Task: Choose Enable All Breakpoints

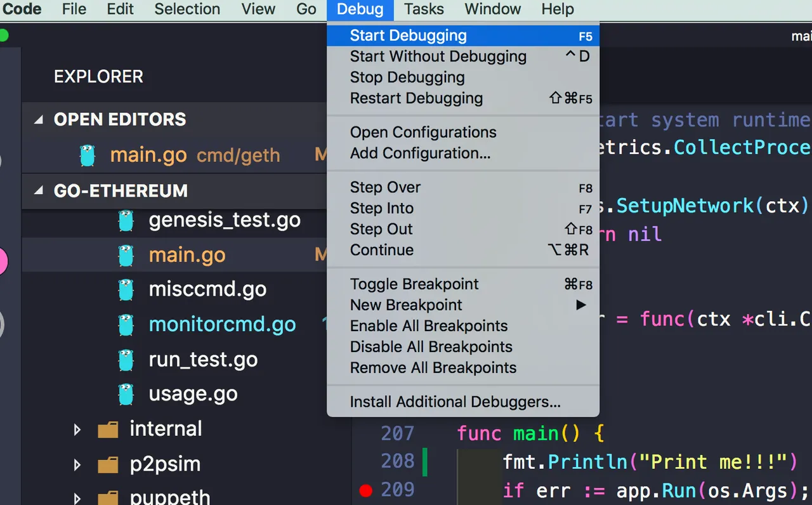Action: (x=463, y=325)
